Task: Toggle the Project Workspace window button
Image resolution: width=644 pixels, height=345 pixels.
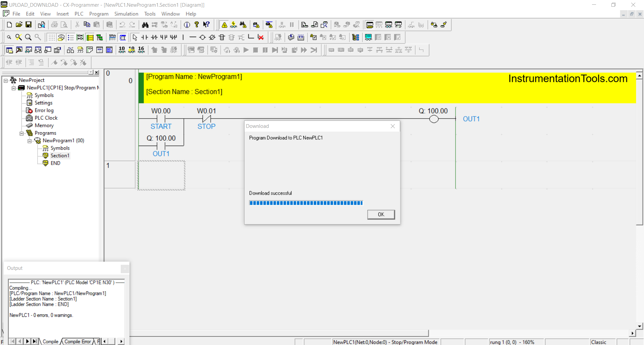Action: coord(9,50)
